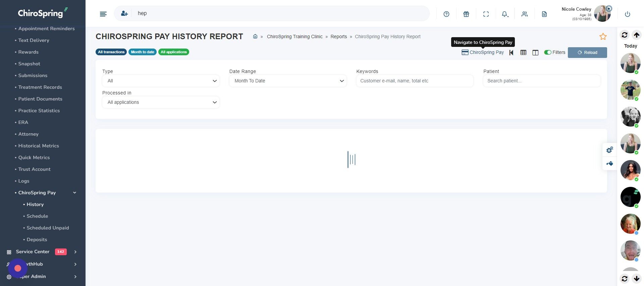Screen dimensions: 644x286
Task: Open Schedule under ChiroSpring Pay
Action: (37, 216)
